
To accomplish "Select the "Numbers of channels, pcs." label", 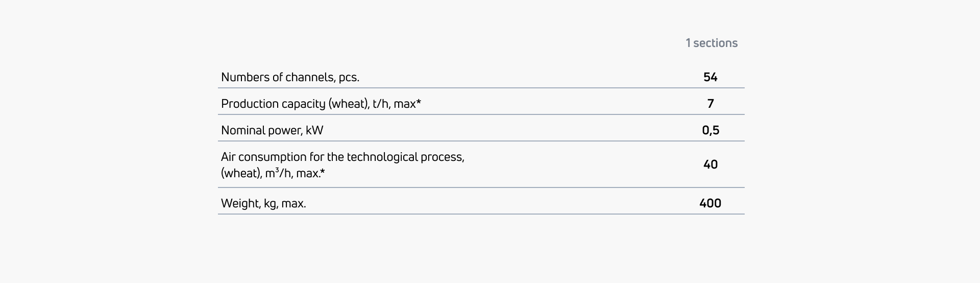I will pos(290,77).
